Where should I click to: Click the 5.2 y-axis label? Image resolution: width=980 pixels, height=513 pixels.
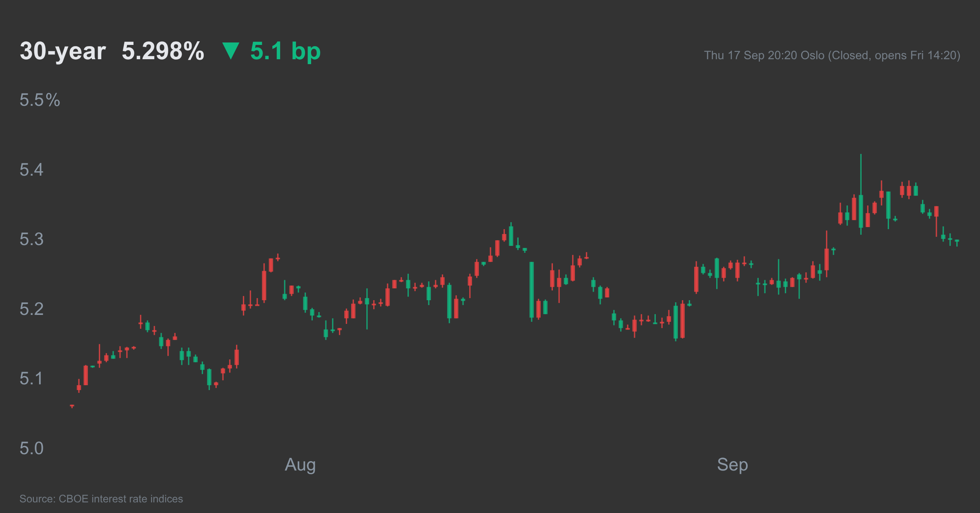(x=31, y=309)
